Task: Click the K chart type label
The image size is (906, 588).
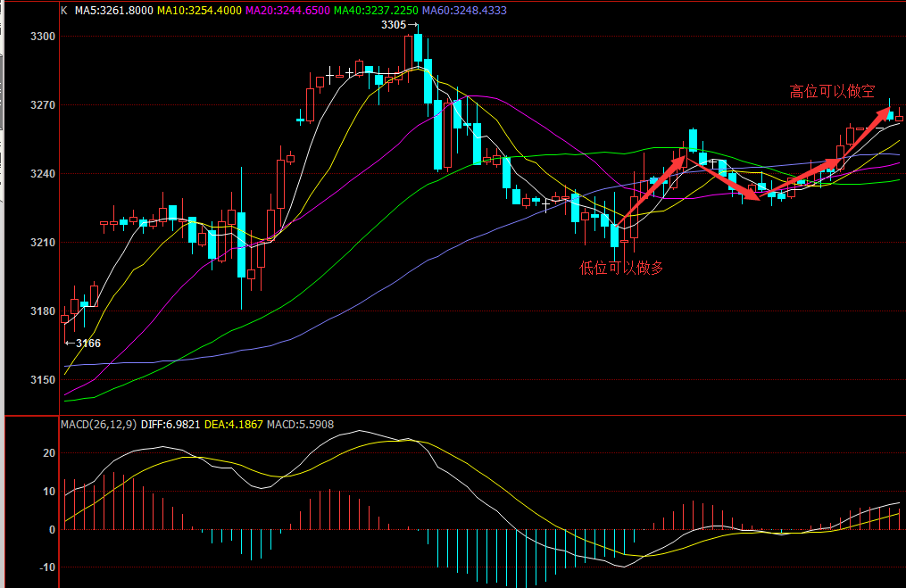Action: click(64, 11)
